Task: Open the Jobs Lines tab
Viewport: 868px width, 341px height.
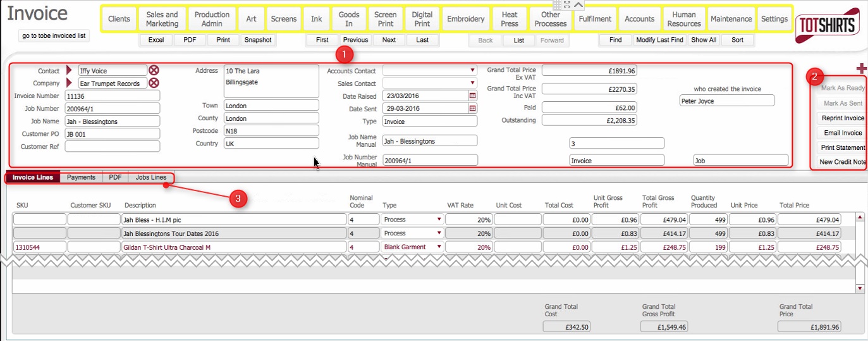Action: click(x=151, y=178)
